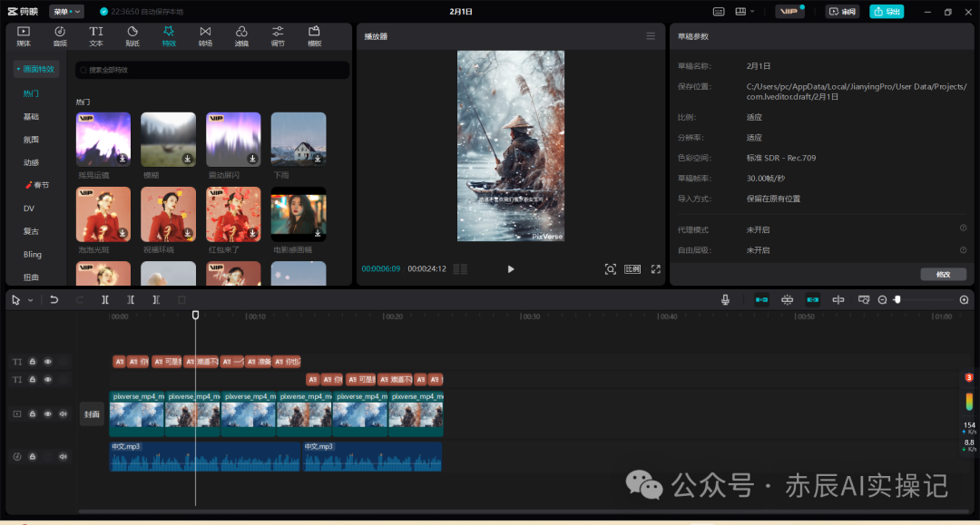This screenshot has width=980, height=525.
Task: Click the zoom in timeline magnifier
Action: 965,299
